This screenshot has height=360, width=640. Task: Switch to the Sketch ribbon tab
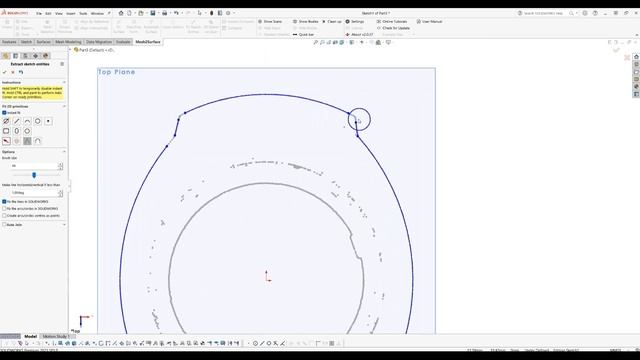point(26,42)
